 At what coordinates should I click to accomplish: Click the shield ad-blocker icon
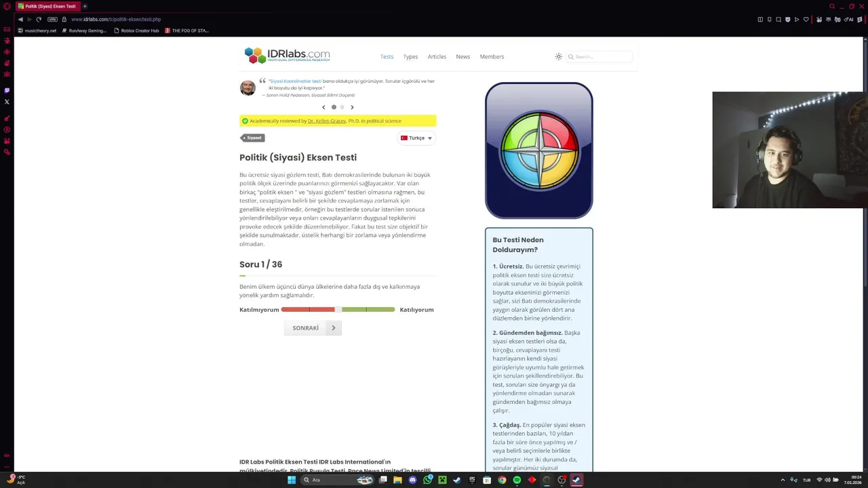787,19
